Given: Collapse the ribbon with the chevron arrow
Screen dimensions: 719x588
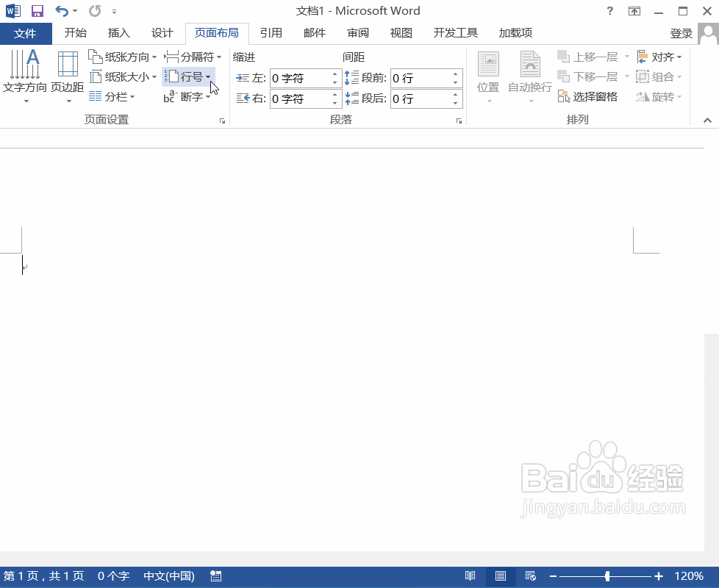Looking at the screenshot, I should tap(707, 120).
